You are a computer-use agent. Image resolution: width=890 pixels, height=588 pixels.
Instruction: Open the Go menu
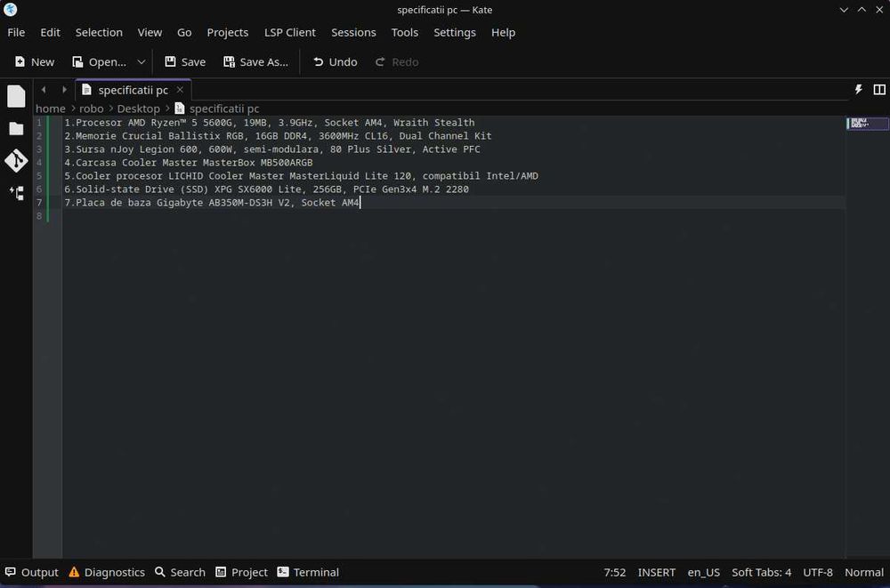[x=184, y=32]
